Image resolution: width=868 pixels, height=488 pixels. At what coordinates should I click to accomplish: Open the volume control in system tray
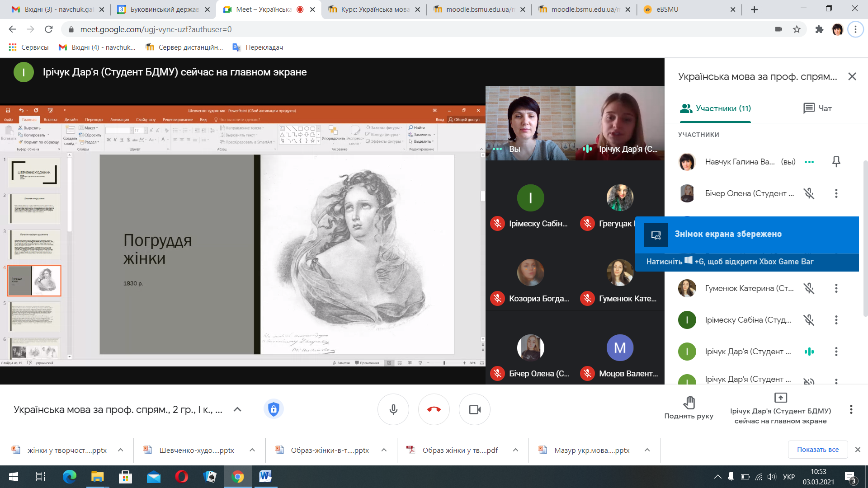point(772,477)
